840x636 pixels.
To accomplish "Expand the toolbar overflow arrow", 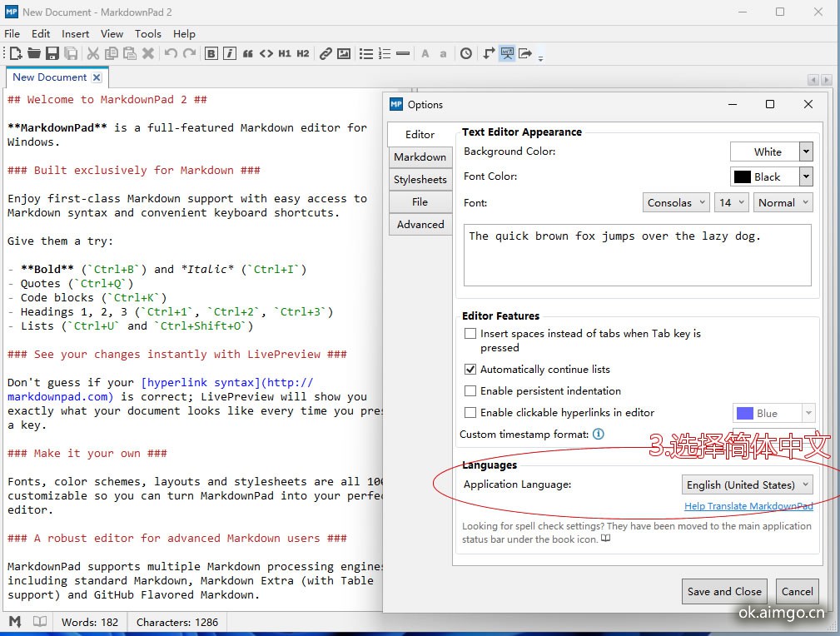I will pos(540,57).
